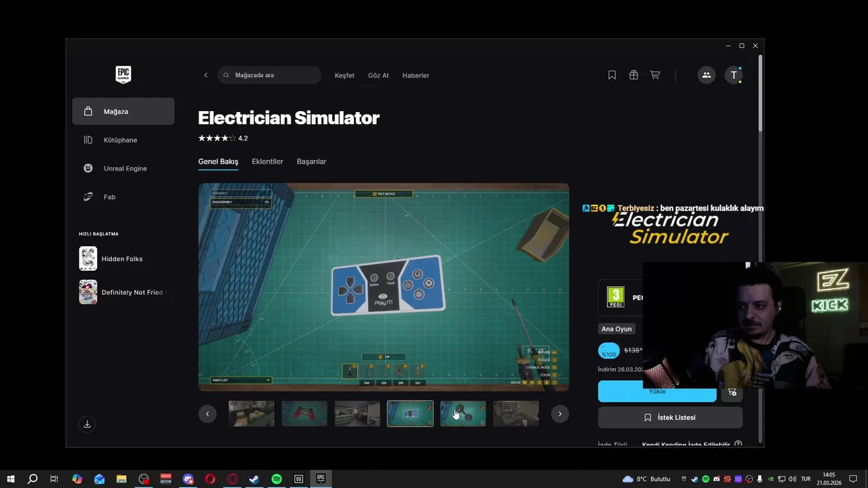Click the PEGI 3 rating badge
The height and width of the screenshot is (488, 868).
click(x=615, y=297)
